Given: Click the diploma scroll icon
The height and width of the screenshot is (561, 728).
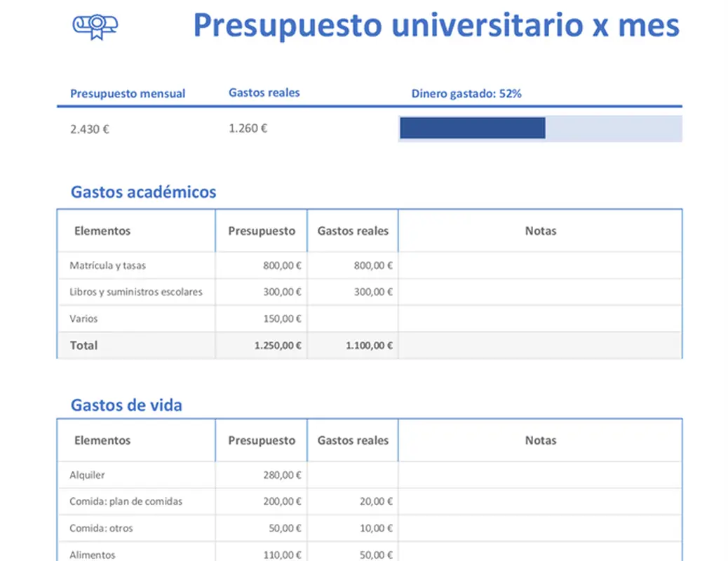Looking at the screenshot, I should (96, 26).
